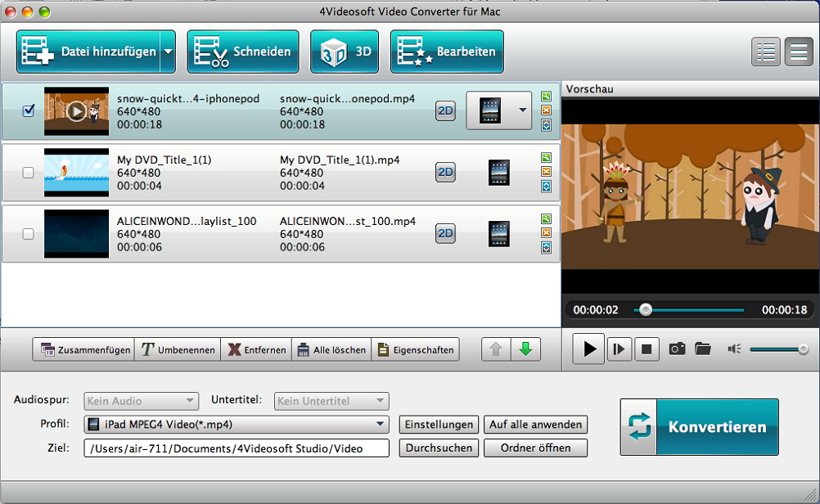Select the My DVD_Title_1(1) thumbnail
The image size is (820, 504).
[76, 173]
